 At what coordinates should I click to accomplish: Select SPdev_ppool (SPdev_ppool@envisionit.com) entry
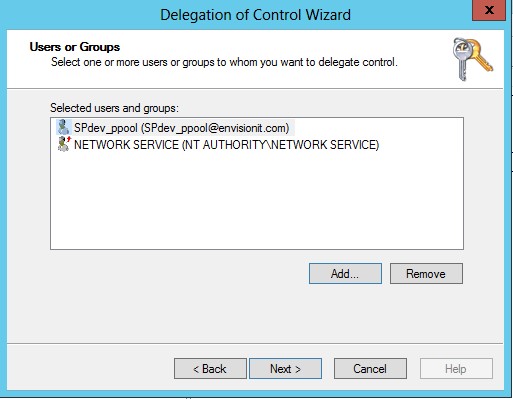[x=175, y=128]
